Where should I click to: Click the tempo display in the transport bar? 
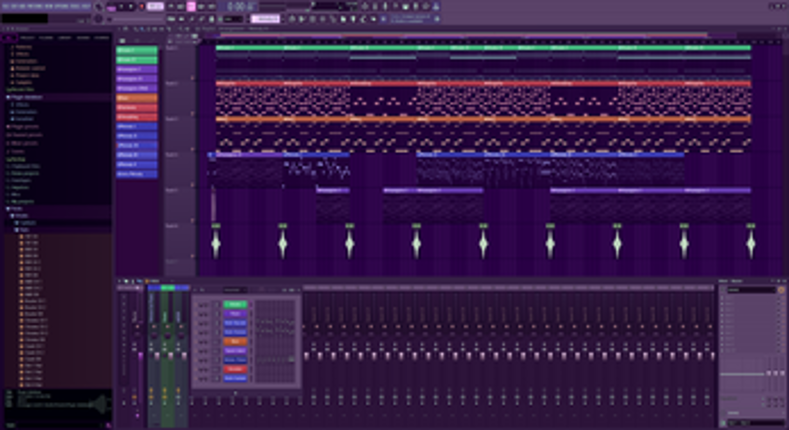point(155,7)
